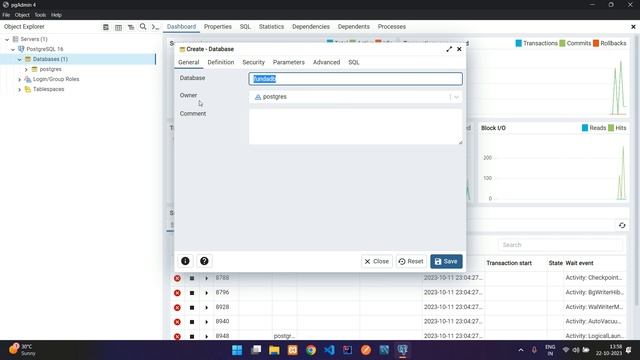Click the Reset button

[x=411, y=262]
